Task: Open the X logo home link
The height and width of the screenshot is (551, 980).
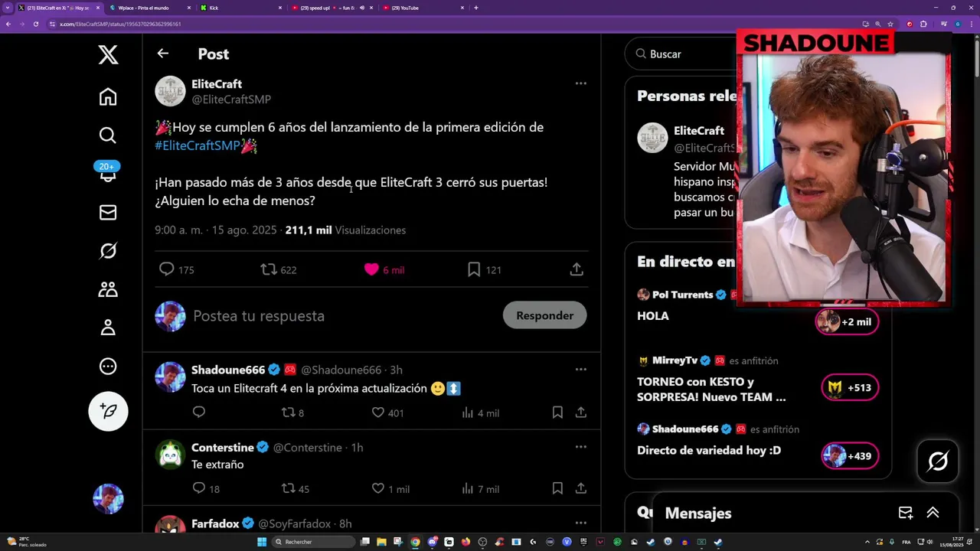Action: pyautogui.click(x=108, y=54)
